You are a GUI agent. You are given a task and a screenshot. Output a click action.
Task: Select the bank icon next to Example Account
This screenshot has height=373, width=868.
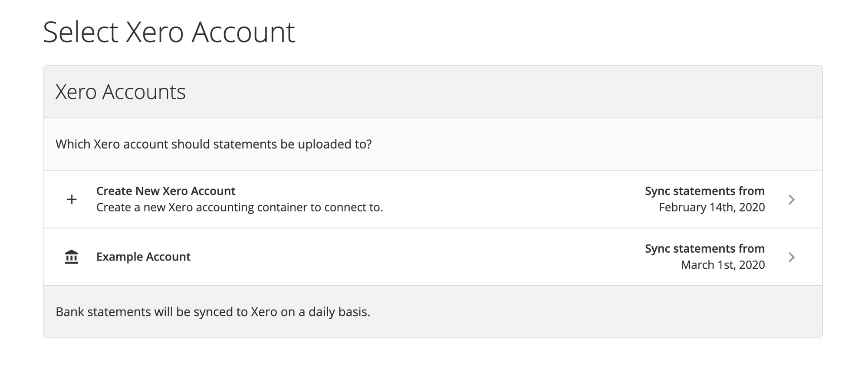[x=71, y=257]
